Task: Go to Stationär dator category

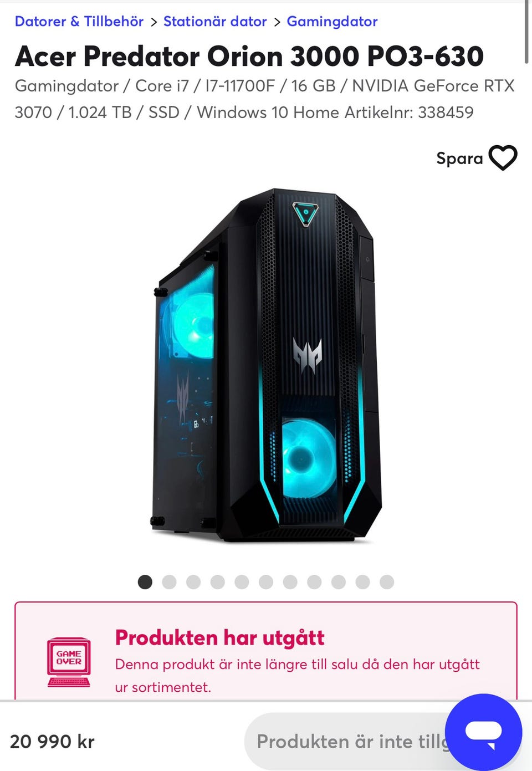Action: click(x=215, y=22)
